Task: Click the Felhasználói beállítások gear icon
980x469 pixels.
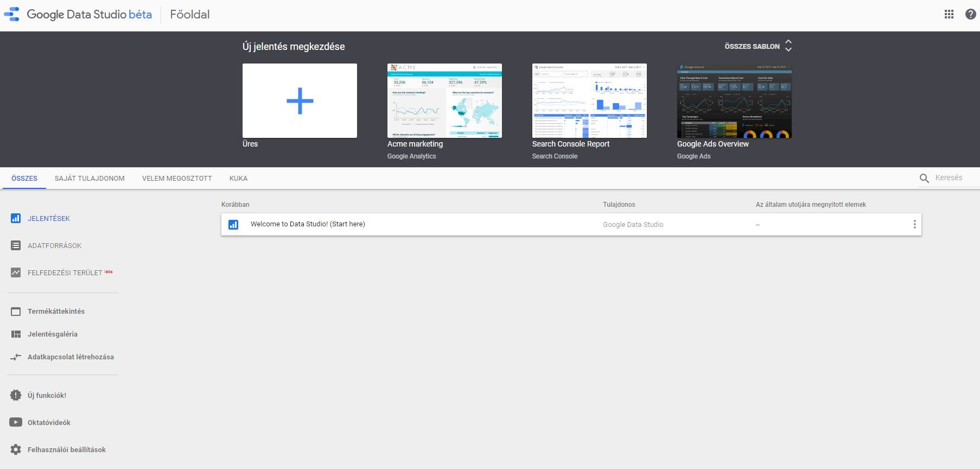Action: click(16, 449)
